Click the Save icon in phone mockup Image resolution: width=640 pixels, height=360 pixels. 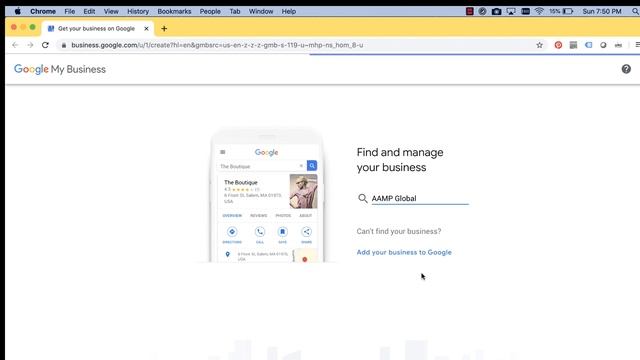pyautogui.click(x=282, y=232)
